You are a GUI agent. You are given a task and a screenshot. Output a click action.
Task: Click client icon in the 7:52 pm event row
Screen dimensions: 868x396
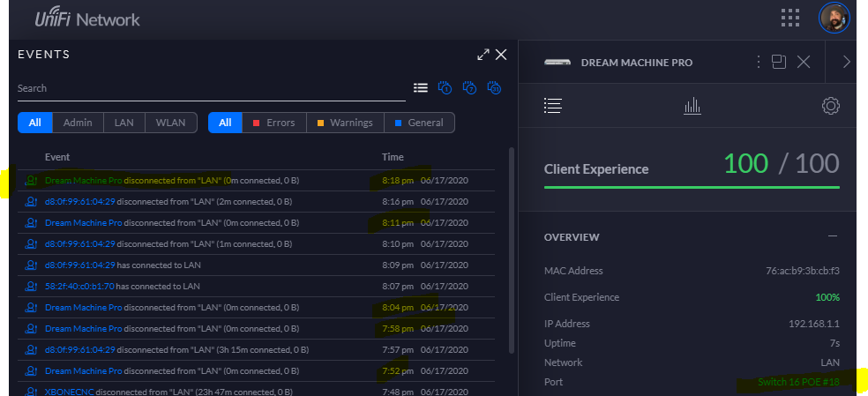coord(31,371)
